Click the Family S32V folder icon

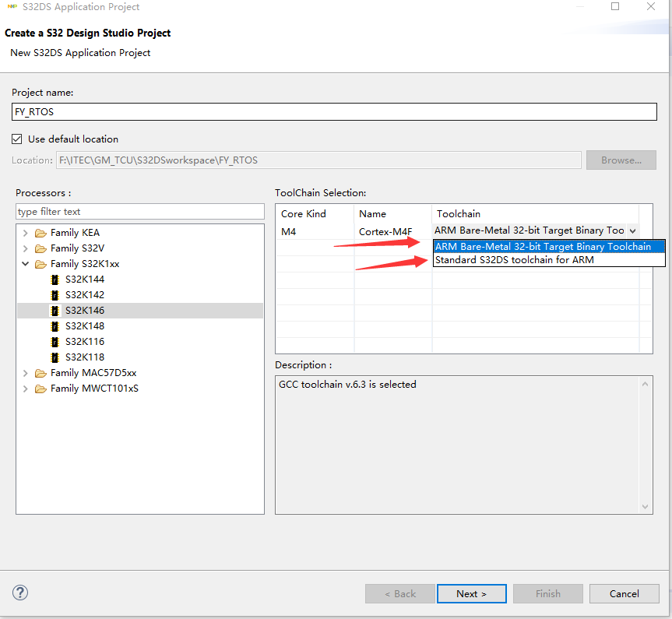click(x=40, y=248)
